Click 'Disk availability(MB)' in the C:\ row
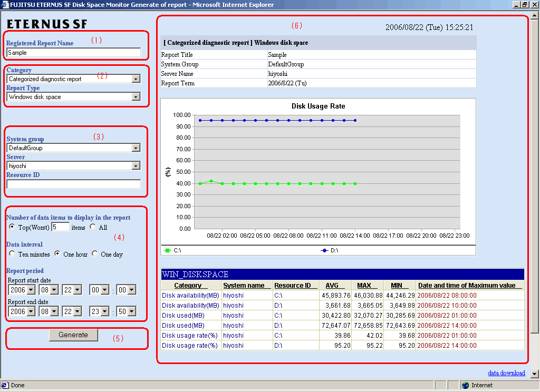Viewport: 540px width, 392px height. (x=190, y=296)
